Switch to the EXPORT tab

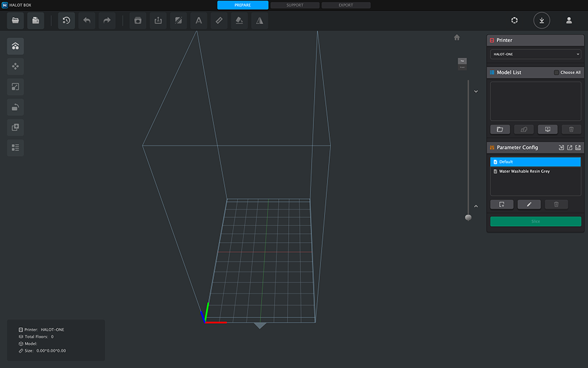click(346, 5)
